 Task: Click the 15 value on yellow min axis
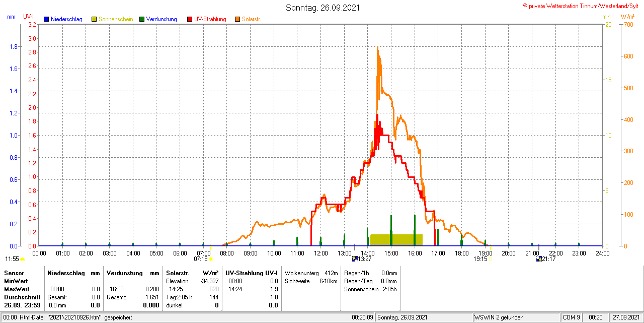click(x=608, y=80)
